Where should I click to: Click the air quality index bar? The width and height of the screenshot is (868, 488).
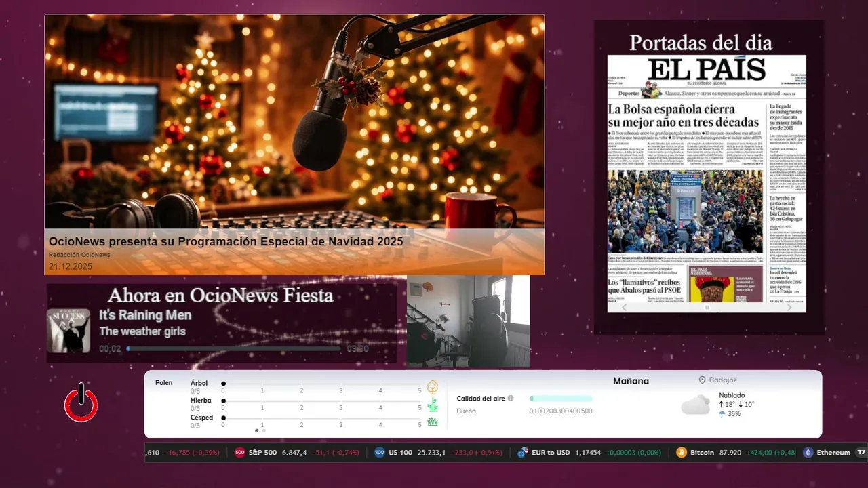click(x=561, y=399)
